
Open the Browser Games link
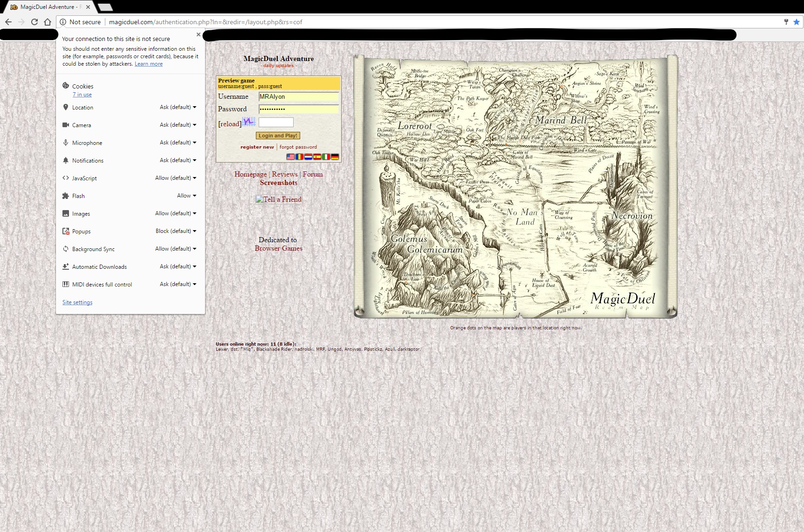tap(279, 248)
